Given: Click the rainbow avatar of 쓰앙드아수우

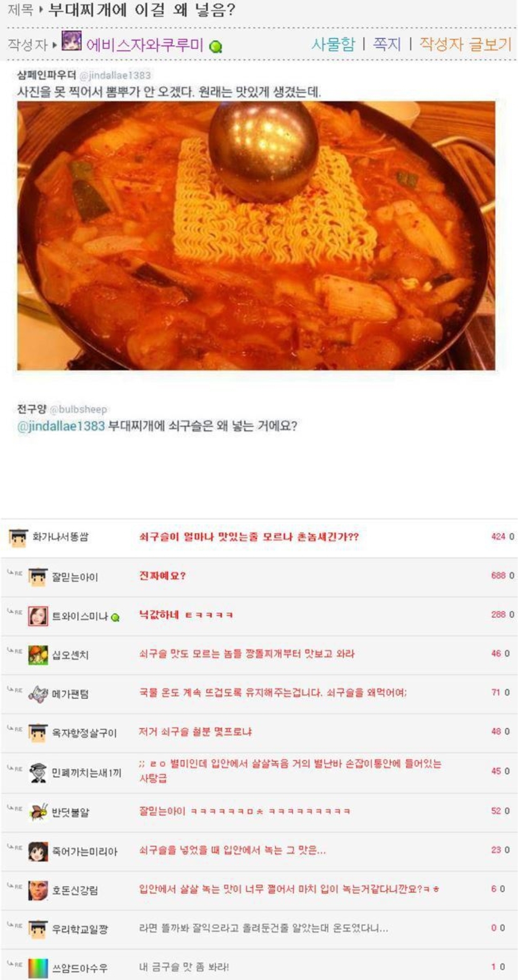Looking at the screenshot, I should click(x=38, y=968).
